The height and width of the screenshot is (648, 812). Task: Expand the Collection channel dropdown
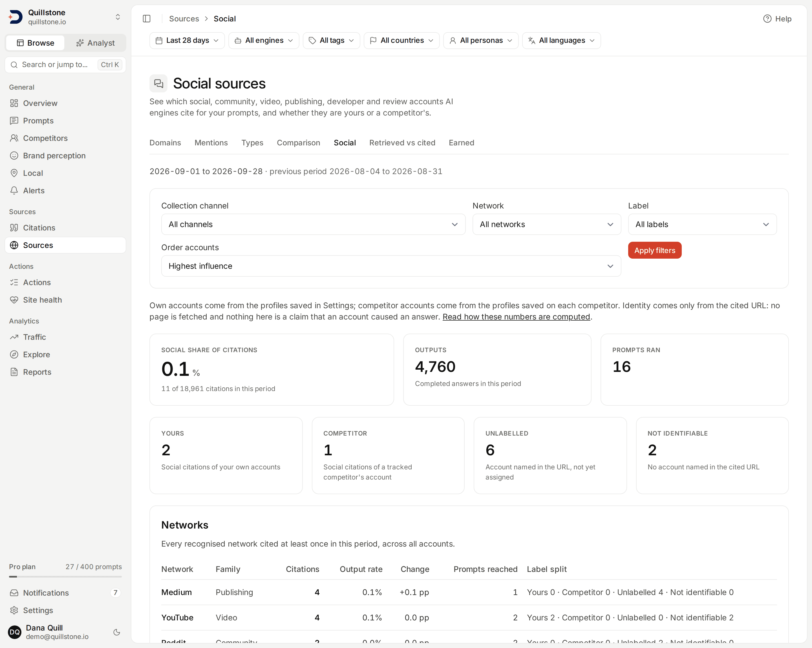tap(313, 224)
